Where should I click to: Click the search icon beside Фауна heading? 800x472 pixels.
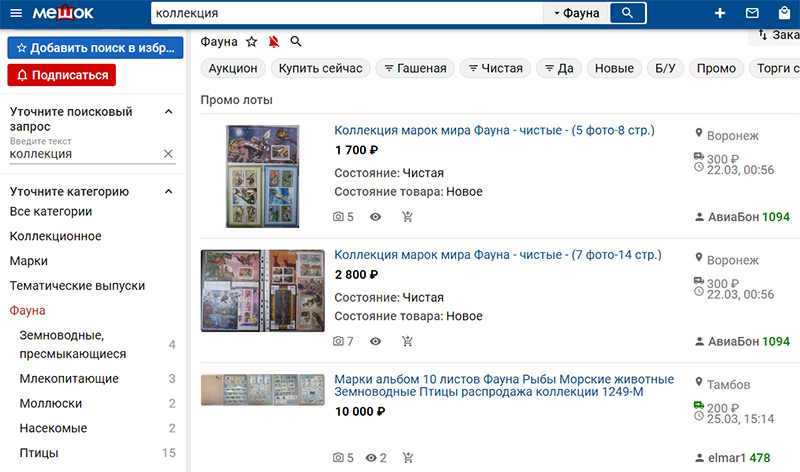pyautogui.click(x=296, y=42)
